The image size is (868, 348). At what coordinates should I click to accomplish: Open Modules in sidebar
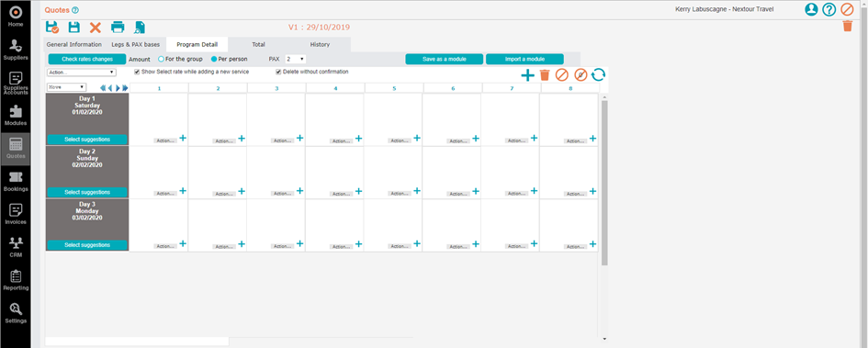[x=16, y=115]
